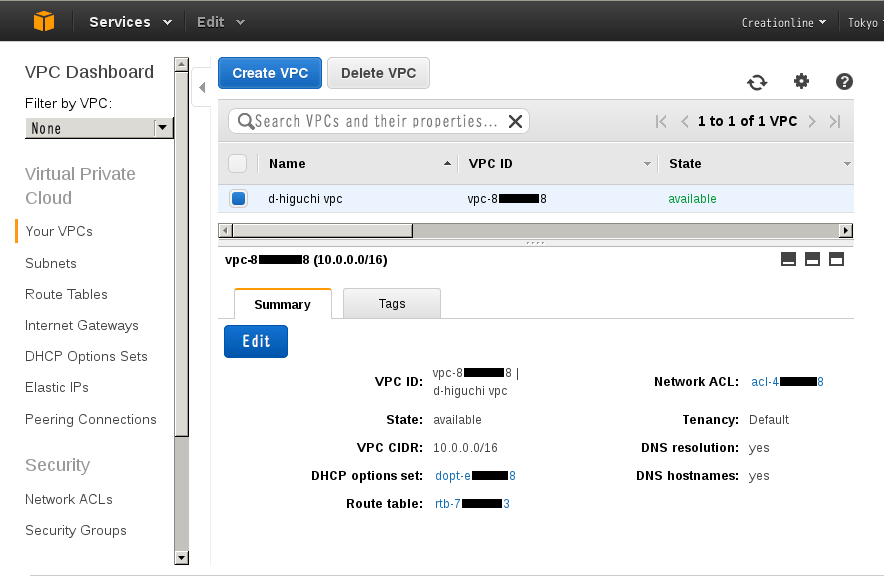Collapse the left navigation pane arrow

click(x=202, y=87)
